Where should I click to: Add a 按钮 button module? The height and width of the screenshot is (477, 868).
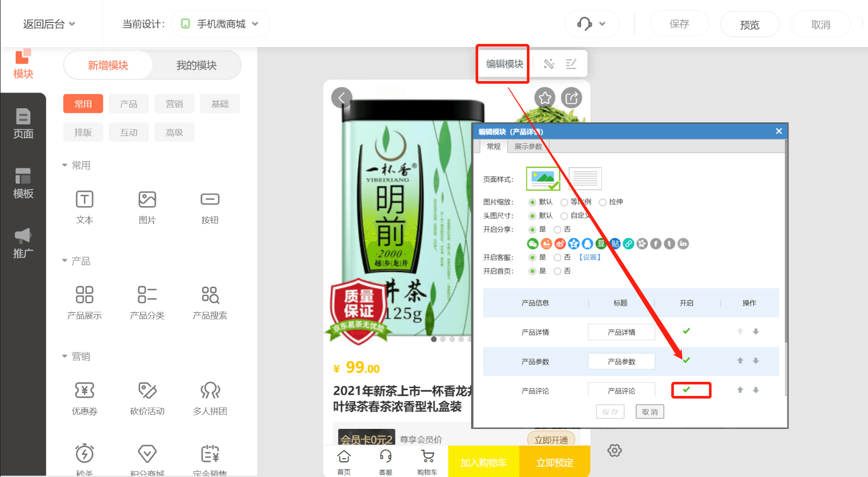pyautogui.click(x=210, y=208)
